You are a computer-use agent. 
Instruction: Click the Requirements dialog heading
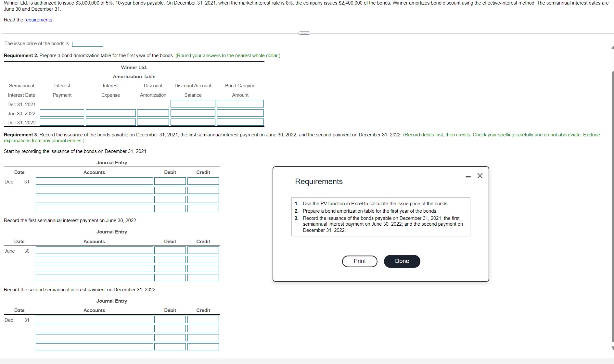click(x=319, y=182)
